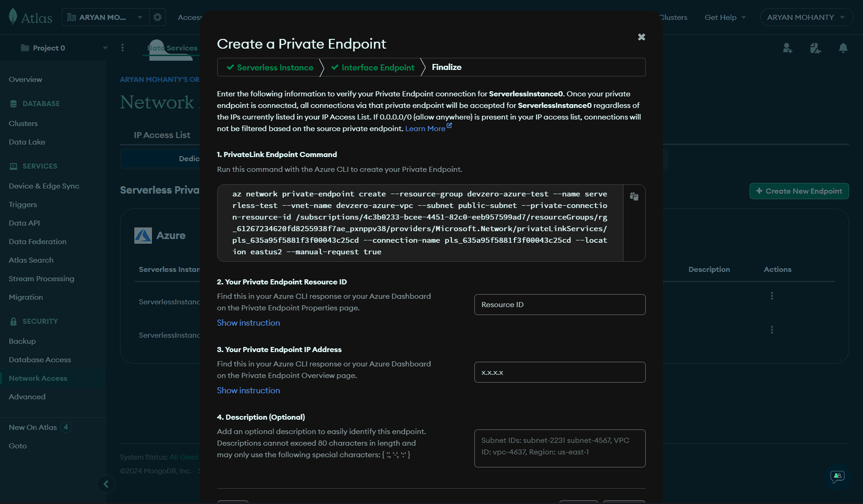Select Network Access in the sidebar
Screen dimensions: 863x504
[38, 378]
